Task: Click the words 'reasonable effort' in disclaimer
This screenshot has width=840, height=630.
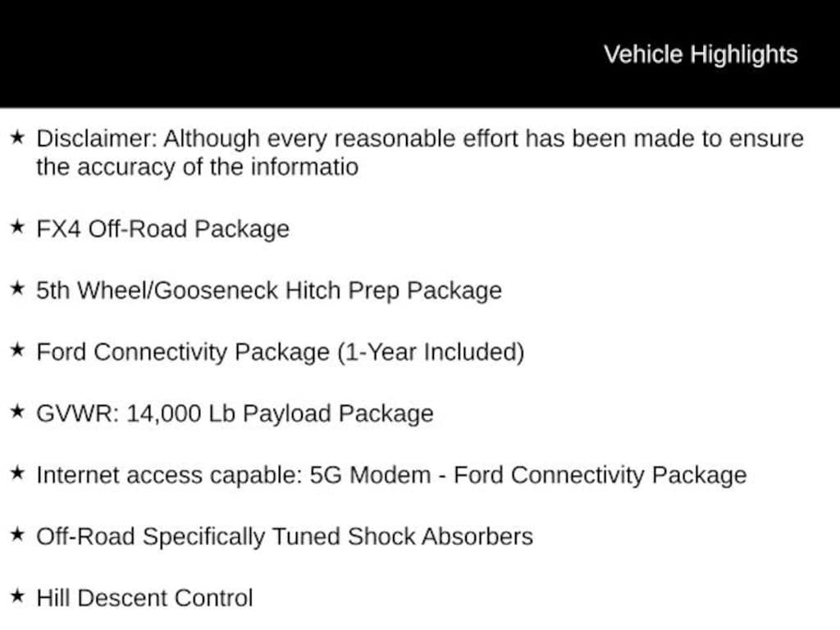Action: click(x=426, y=138)
